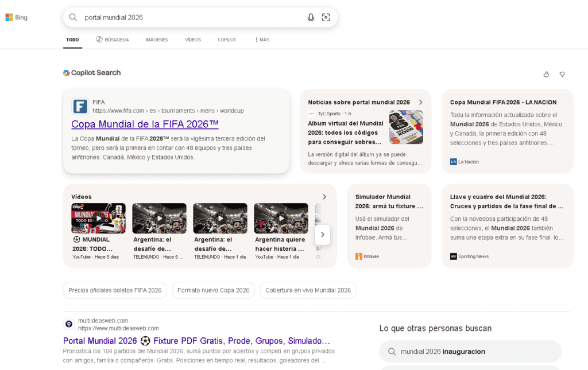This screenshot has height=370, width=588.
Task: Click the microphone voice search icon
Action: click(311, 17)
